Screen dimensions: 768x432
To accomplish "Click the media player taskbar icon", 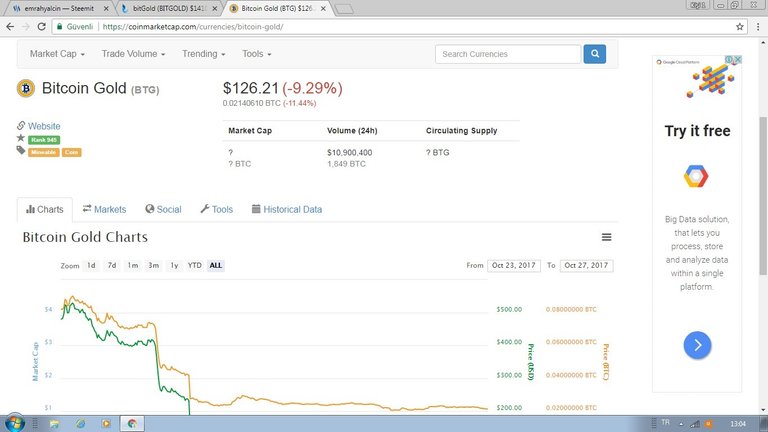I will tap(106, 423).
